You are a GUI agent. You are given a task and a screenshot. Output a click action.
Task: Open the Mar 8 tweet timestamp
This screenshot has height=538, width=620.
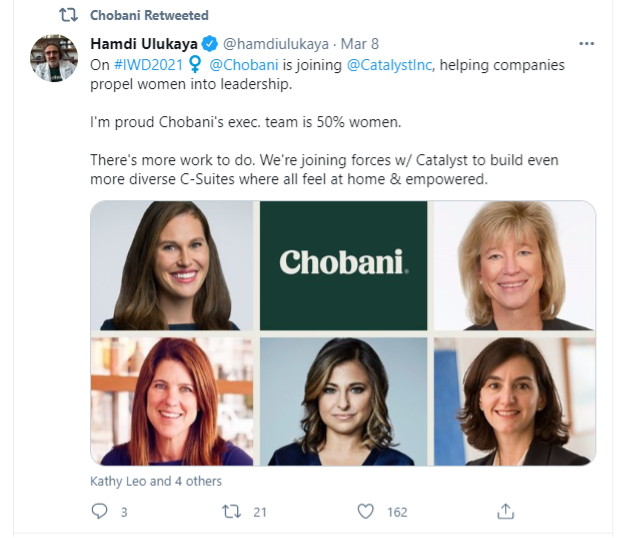click(x=359, y=44)
